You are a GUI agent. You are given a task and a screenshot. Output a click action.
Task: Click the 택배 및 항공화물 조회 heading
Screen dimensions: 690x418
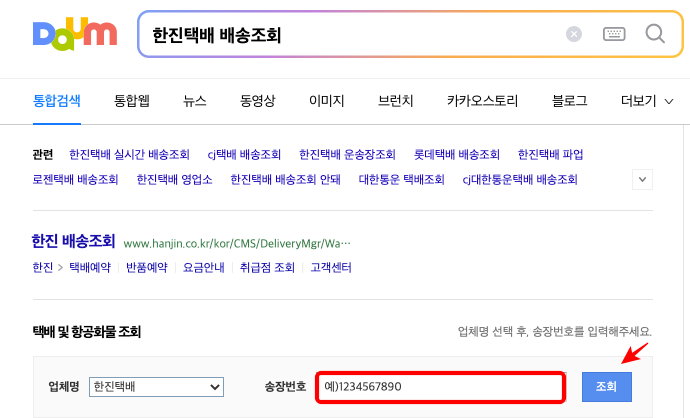[x=87, y=332]
